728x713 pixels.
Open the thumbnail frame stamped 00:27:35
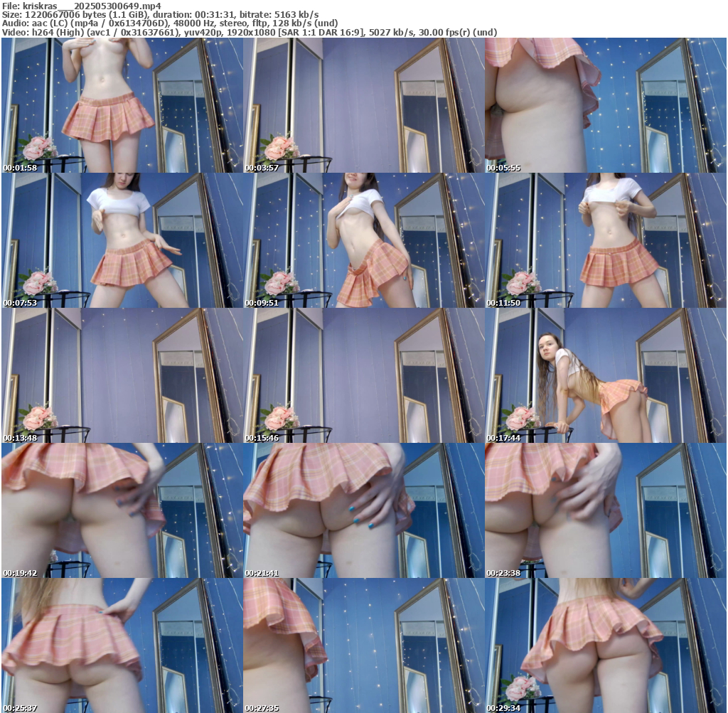pyautogui.click(x=363, y=645)
